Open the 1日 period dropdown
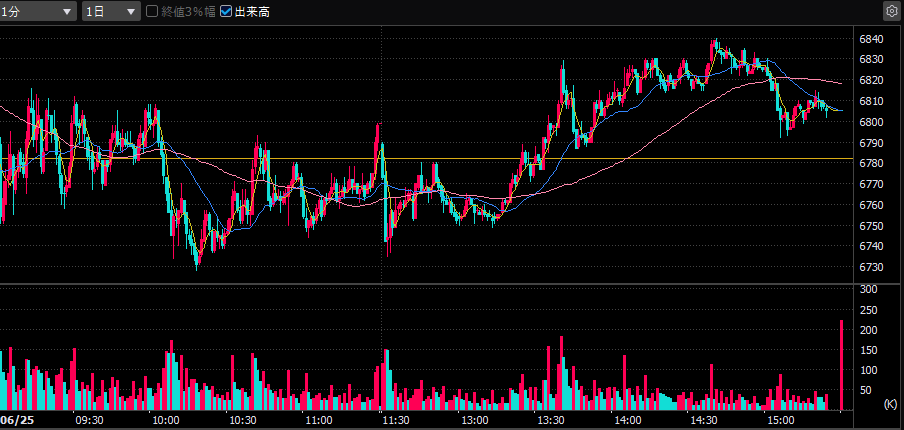 point(111,11)
